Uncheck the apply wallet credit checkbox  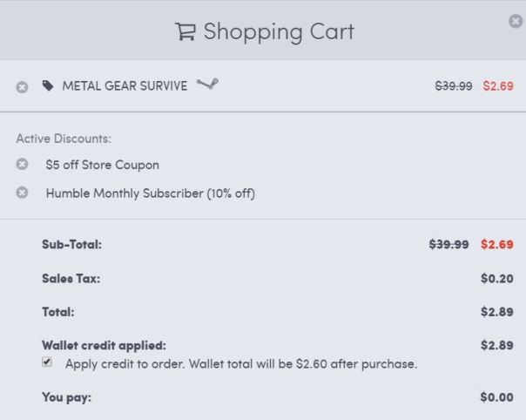[x=47, y=362]
